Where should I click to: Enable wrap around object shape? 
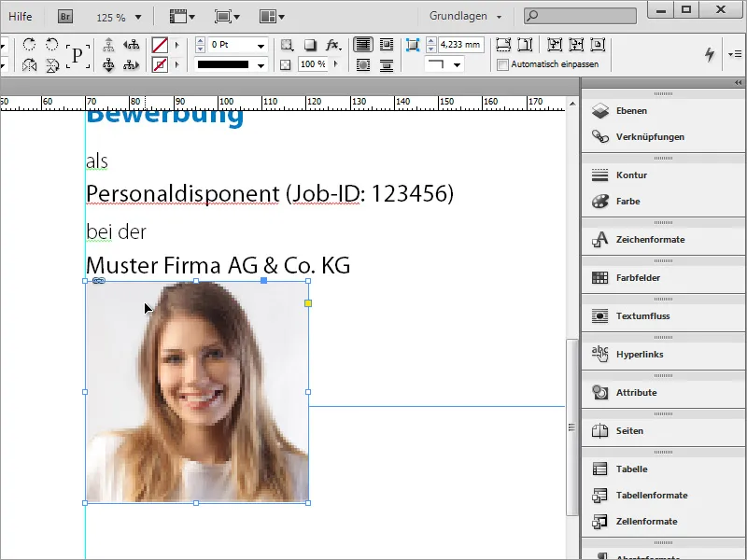(363, 64)
